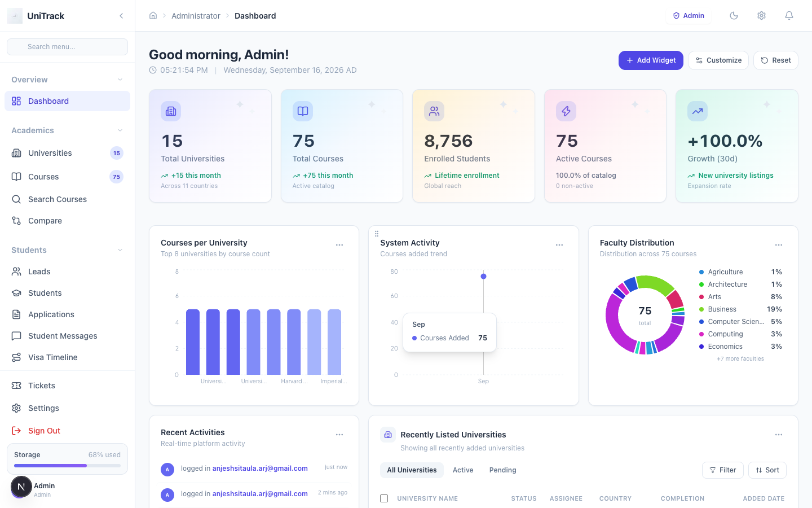
Task: Open the Administrator breadcrumb link
Action: pyautogui.click(x=196, y=16)
